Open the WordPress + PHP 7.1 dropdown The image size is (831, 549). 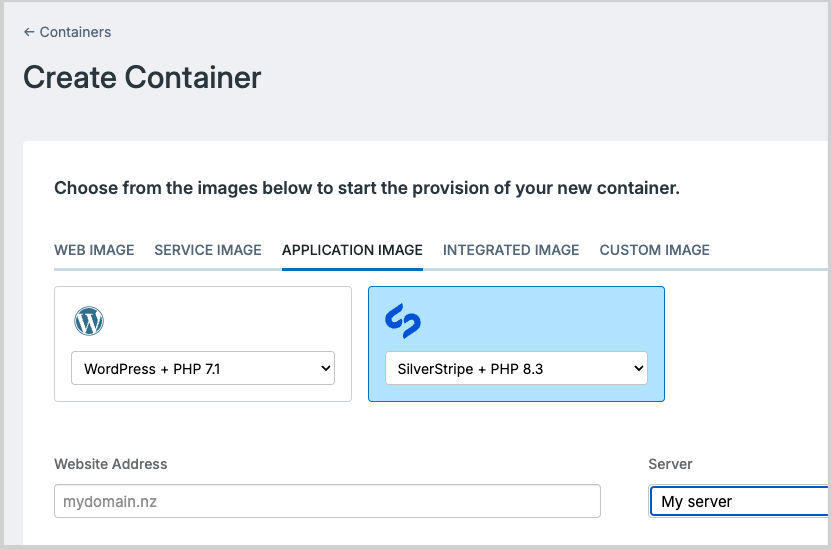(202, 369)
